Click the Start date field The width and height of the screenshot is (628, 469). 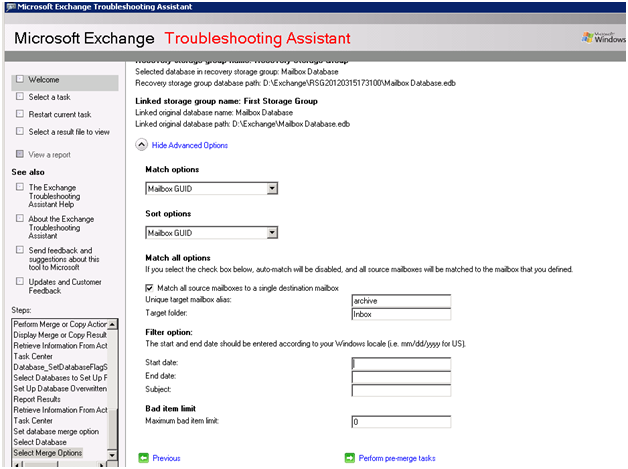pos(401,363)
